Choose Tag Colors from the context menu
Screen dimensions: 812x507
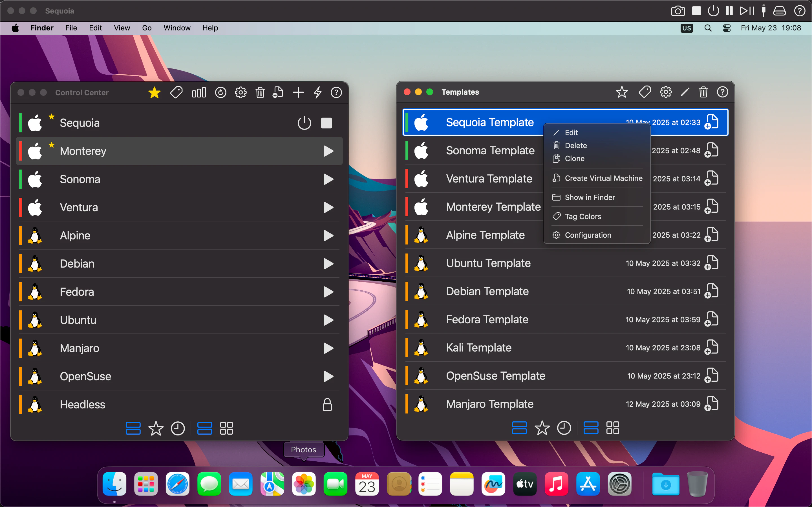[583, 217]
